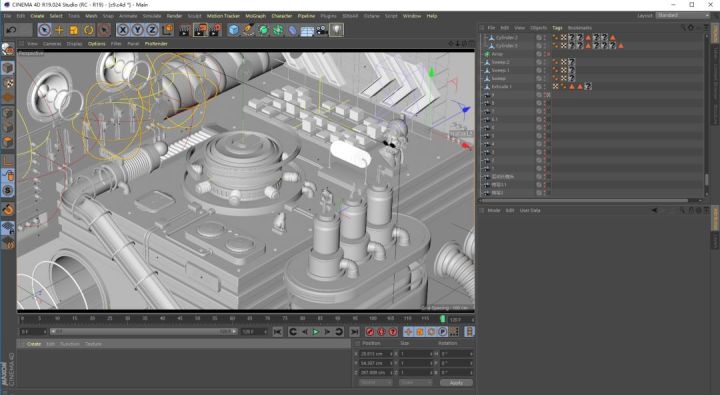This screenshot has height=395, width=720.
Task: Open the Tags menu in Object Manager
Action: tap(557, 28)
